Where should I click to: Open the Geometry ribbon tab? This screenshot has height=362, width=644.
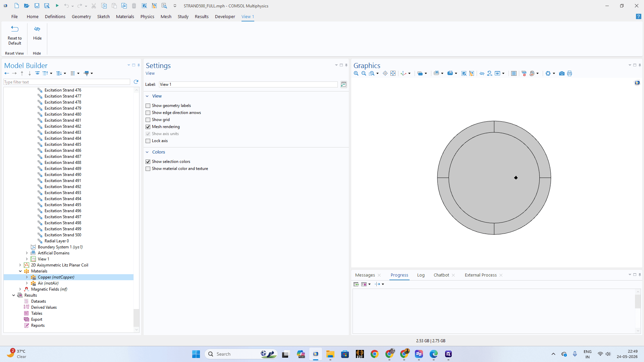tap(81, 16)
